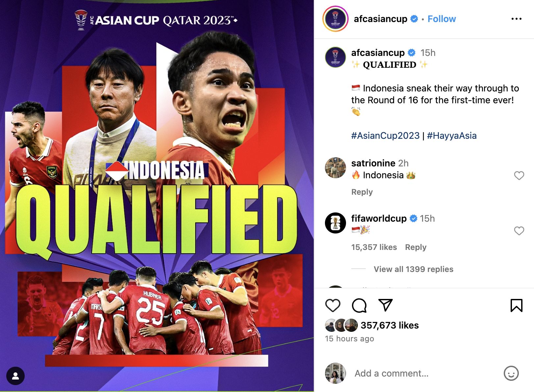Reply to the fifaworldcup comment
This screenshot has height=392, width=534.
pos(415,247)
